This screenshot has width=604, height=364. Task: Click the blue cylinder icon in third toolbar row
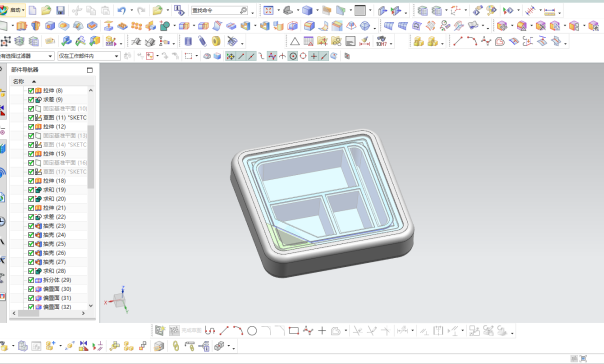click(x=188, y=41)
